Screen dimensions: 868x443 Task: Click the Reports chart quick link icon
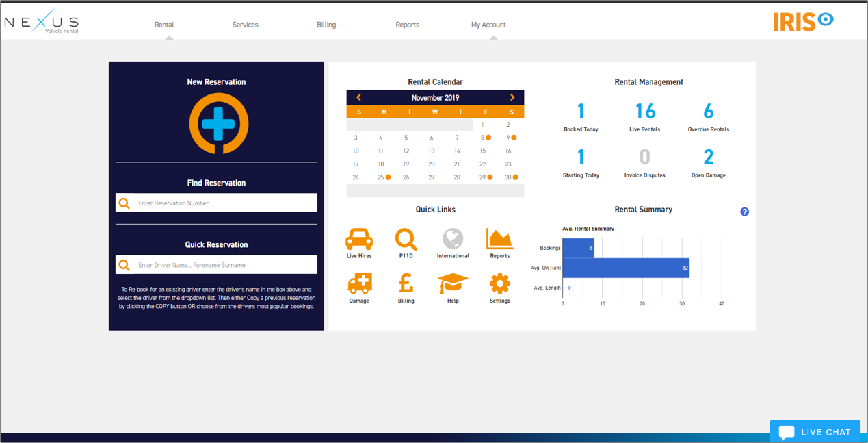pyautogui.click(x=499, y=240)
